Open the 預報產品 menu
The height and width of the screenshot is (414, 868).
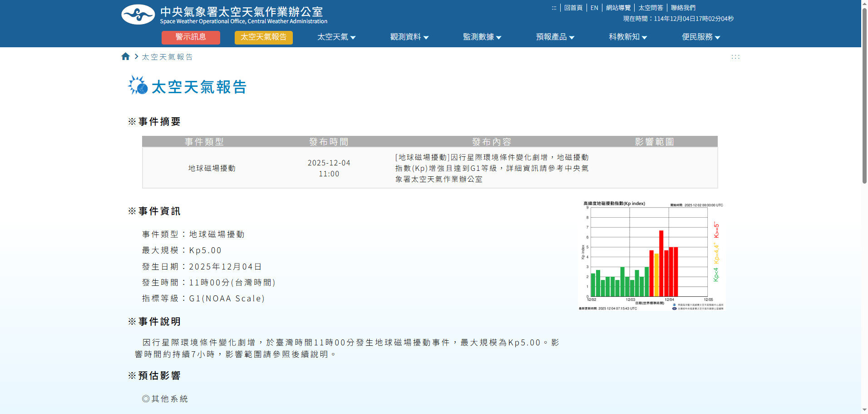coord(555,37)
